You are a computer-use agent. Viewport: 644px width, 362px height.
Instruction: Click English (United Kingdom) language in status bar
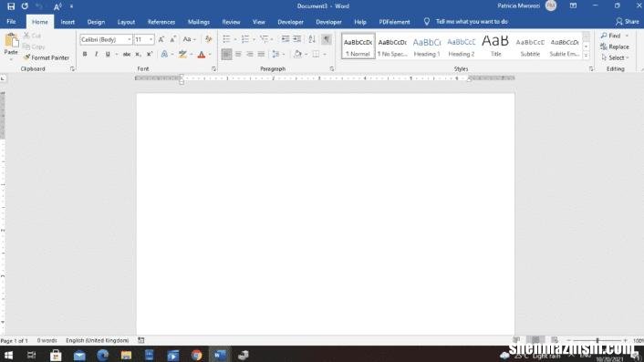point(98,341)
